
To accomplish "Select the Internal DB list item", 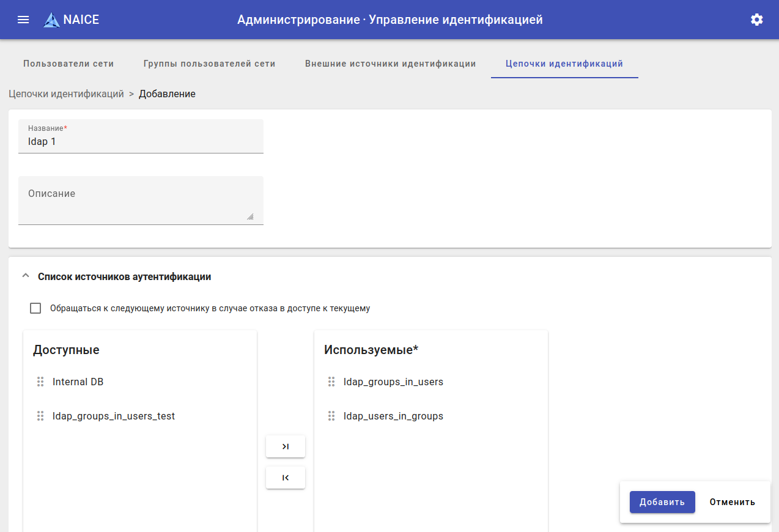I will pos(78,382).
